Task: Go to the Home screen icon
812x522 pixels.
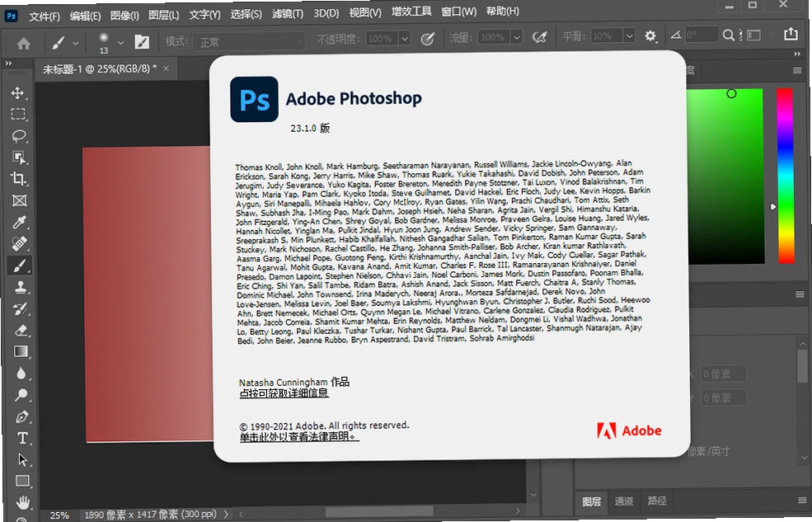Action: pyautogui.click(x=23, y=44)
